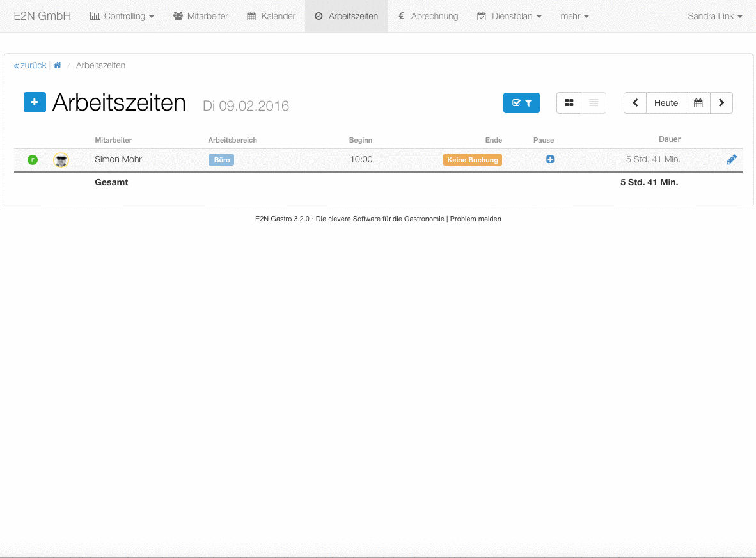Screen dimensions: 756x558
Task: Select the Simon Mohr name
Action: pos(118,160)
